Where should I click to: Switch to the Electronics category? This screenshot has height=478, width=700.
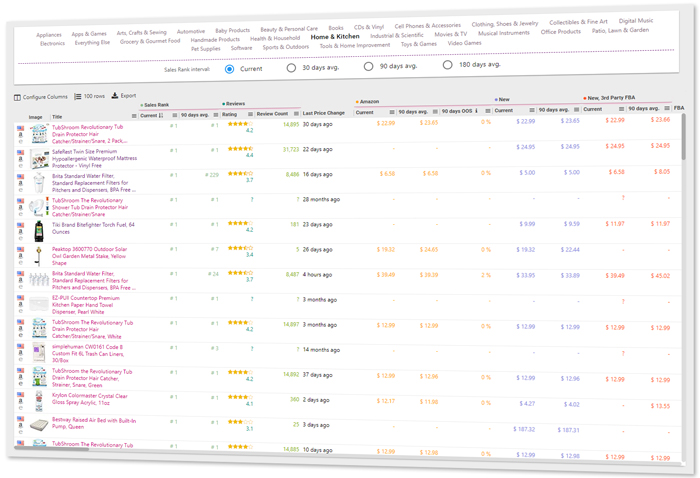pos(52,43)
